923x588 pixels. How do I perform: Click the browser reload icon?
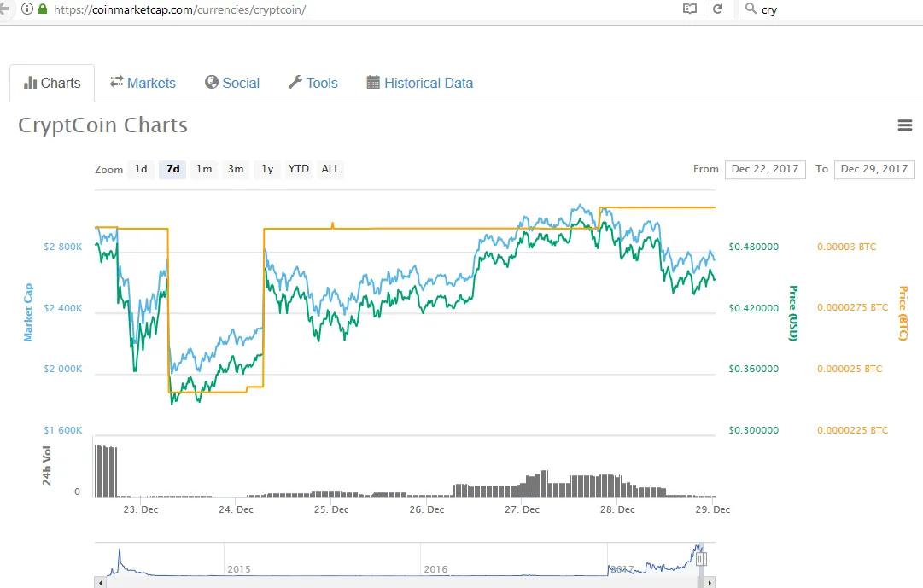pos(717,9)
